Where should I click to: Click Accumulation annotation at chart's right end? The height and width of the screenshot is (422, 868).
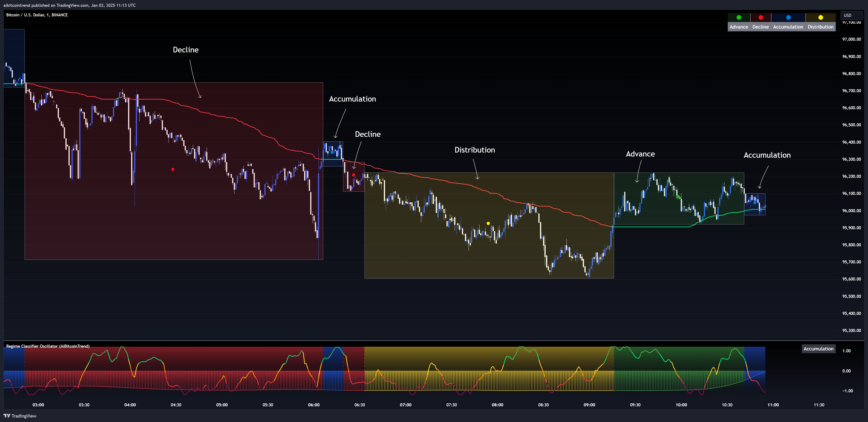click(767, 155)
